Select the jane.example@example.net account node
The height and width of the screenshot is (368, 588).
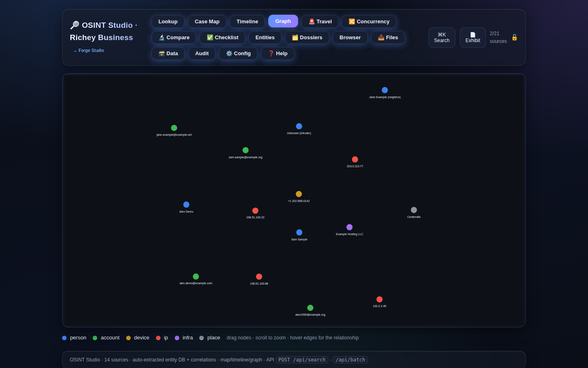[x=174, y=128]
